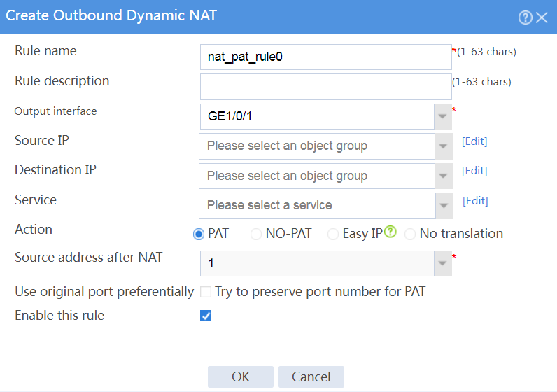Click the Edit link beside Destination IP
Screen dimensions: 557x392
[x=474, y=171]
